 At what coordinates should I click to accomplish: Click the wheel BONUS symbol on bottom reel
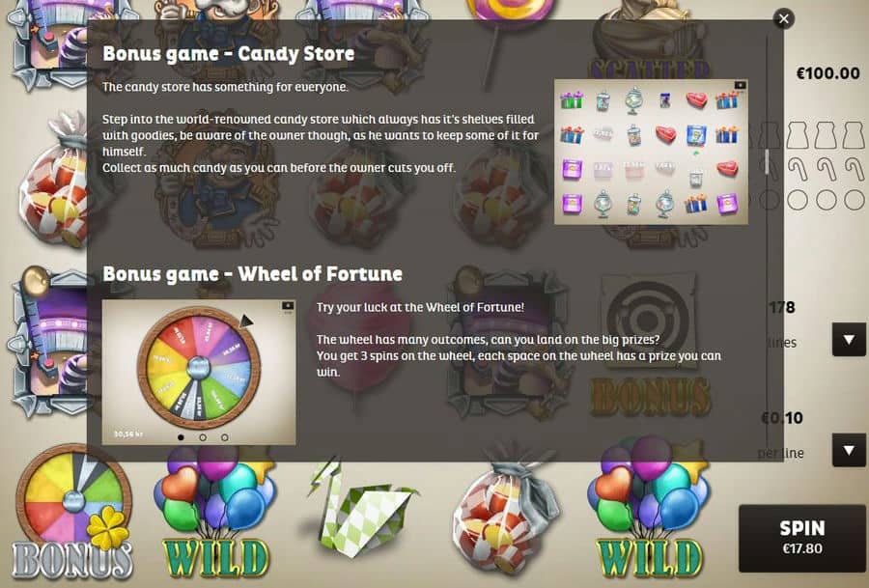tap(73, 513)
